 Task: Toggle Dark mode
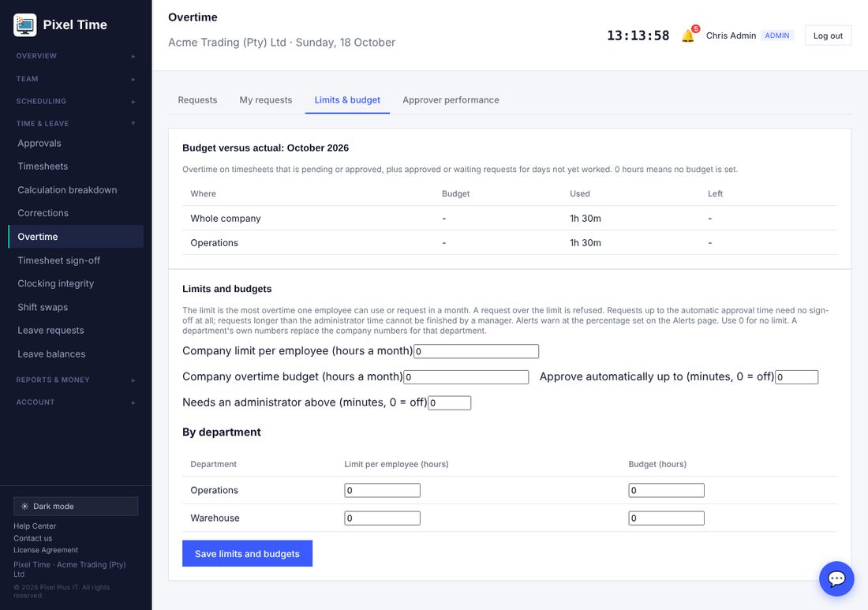[x=76, y=506]
